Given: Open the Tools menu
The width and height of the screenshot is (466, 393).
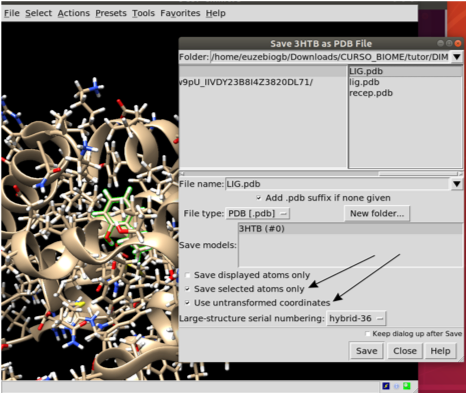Looking at the screenshot, I should [x=143, y=13].
